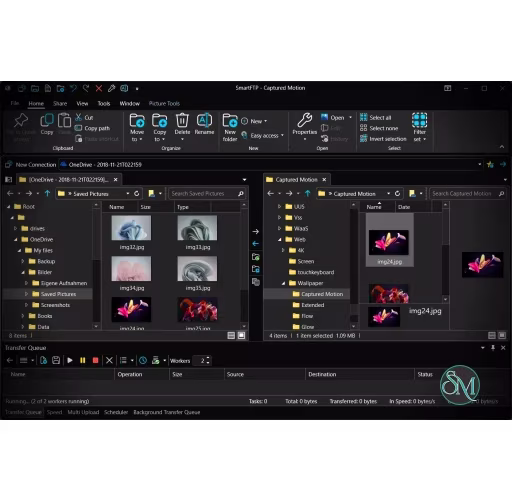Open the Picture Tools tab

pos(164,104)
